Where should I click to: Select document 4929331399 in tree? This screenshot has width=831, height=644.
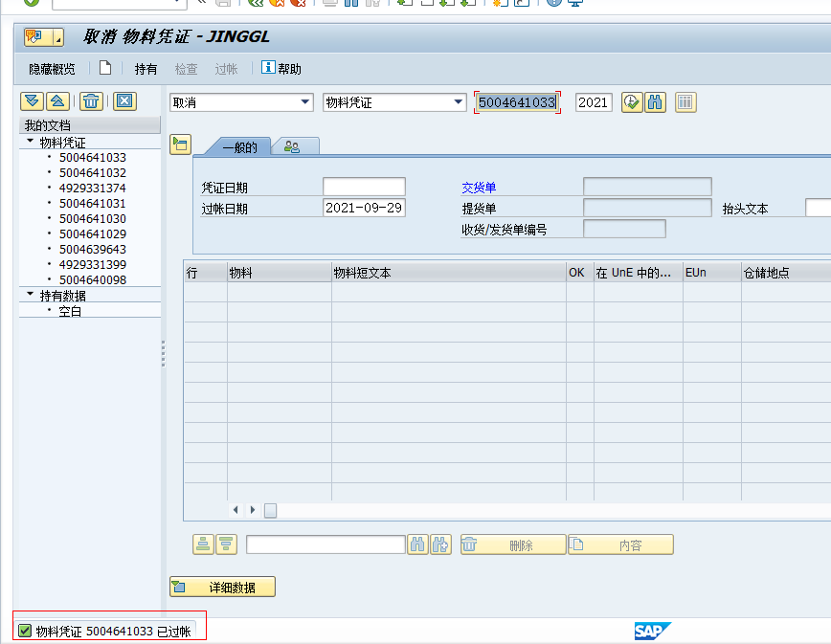pos(93,265)
